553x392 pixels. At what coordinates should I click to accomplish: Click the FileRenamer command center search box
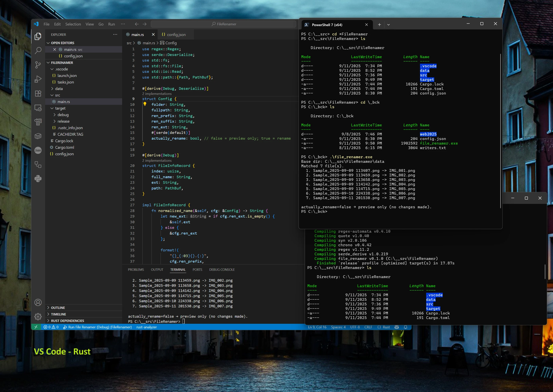(x=223, y=24)
